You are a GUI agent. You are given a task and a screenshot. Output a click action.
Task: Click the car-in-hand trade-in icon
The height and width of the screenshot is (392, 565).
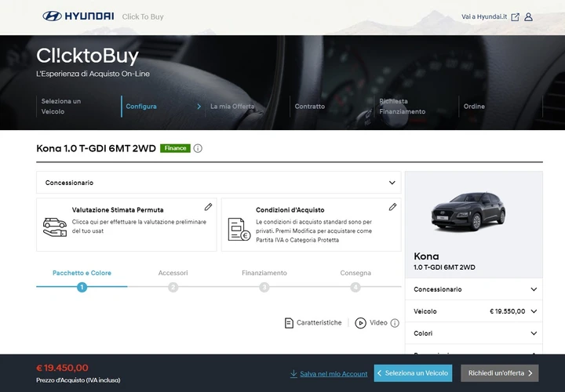(55, 227)
